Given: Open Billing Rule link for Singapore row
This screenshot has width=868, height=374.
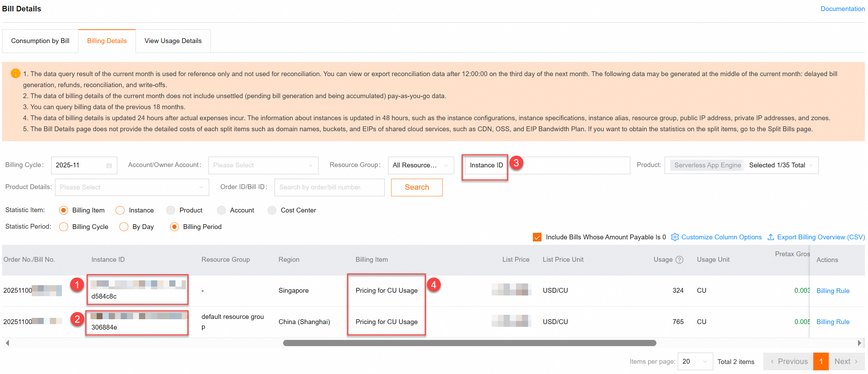Looking at the screenshot, I should click(x=833, y=291).
